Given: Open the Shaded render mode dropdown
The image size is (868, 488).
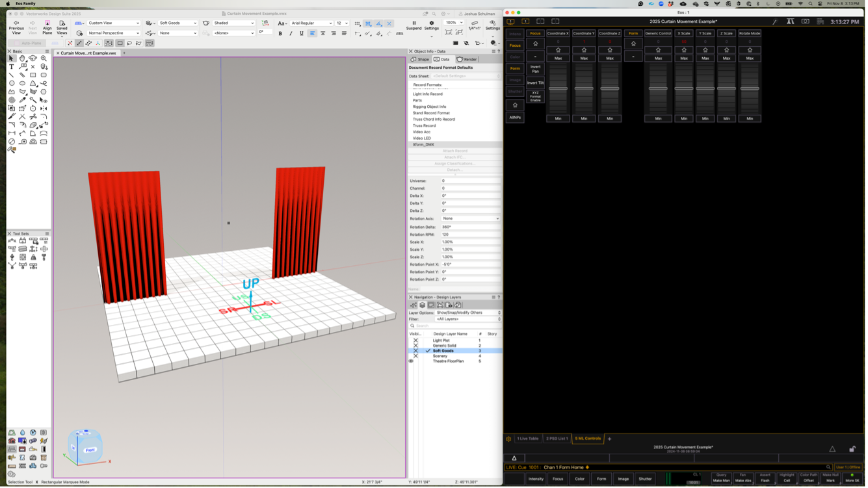Looking at the screenshot, I should point(233,23).
